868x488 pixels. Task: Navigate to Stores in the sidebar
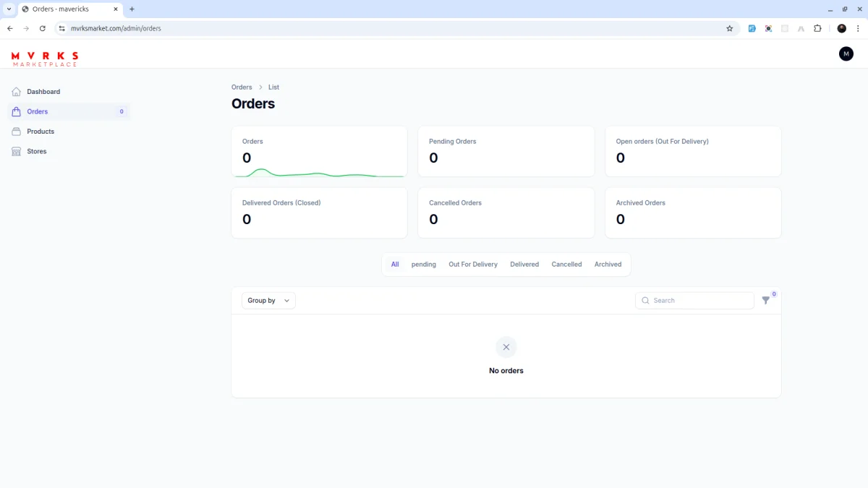[69, 151]
